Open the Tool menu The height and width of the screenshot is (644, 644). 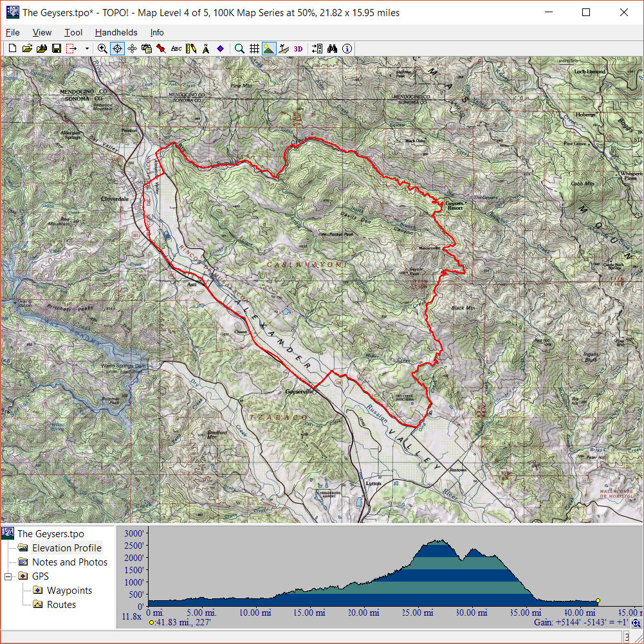point(73,32)
